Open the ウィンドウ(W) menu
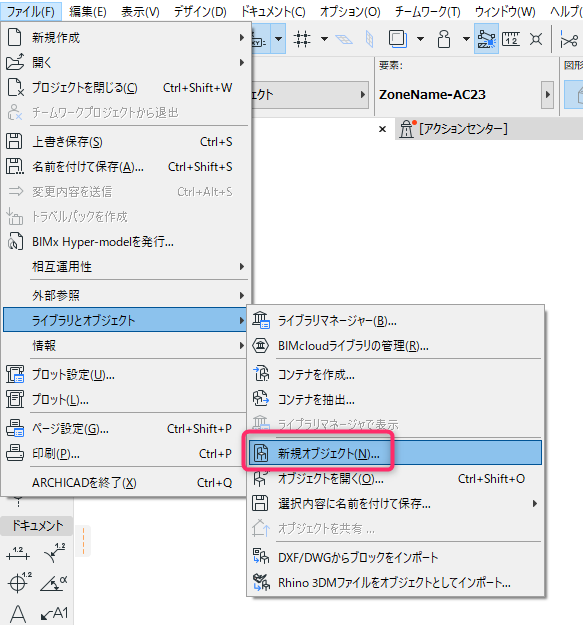583x625 pixels. 505,12
